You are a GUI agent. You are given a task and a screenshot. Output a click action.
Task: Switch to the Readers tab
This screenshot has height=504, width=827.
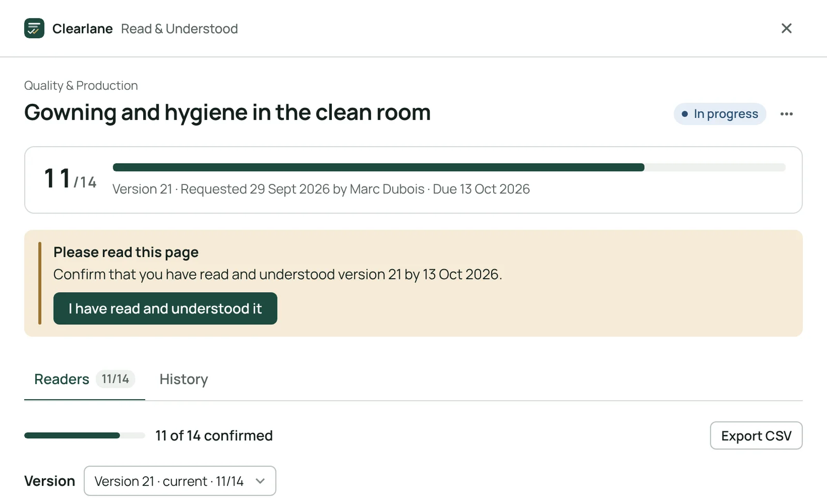[x=84, y=379]
